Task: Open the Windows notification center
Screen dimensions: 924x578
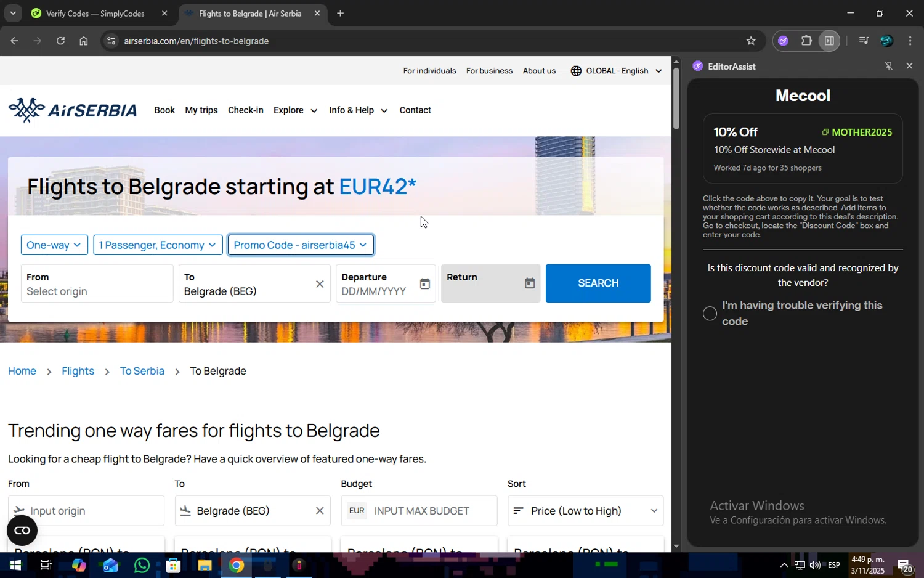Action: (x=905, y=565)
